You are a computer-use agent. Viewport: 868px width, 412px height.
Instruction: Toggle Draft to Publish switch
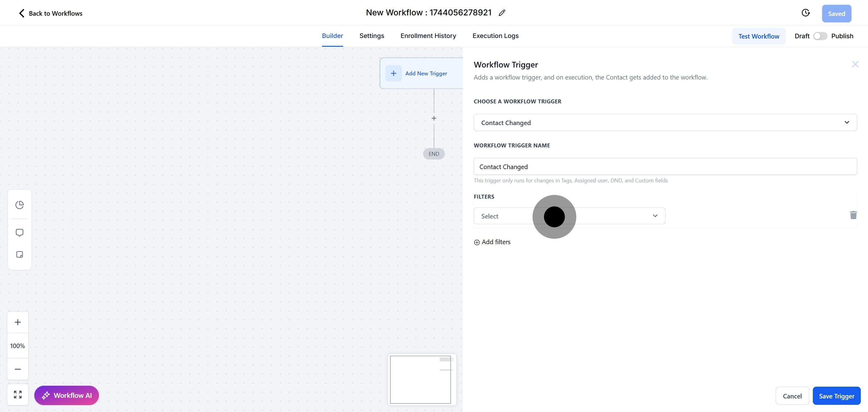[x=820, y=36]
